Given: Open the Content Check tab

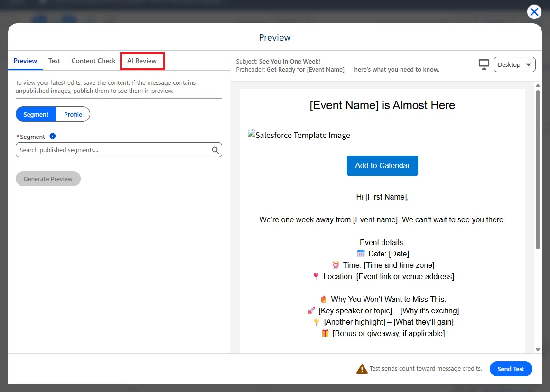Looking at the screenshot, I should point(93,61).
